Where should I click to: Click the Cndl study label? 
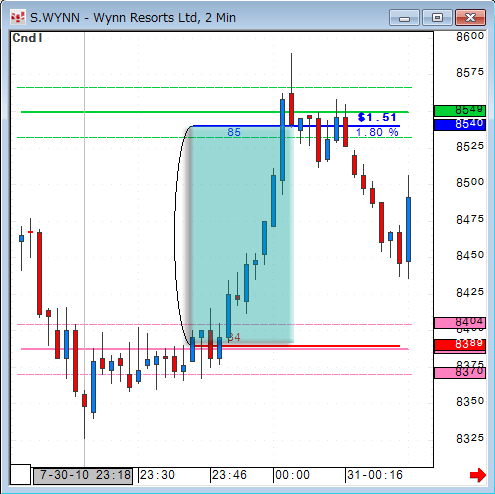click(27, 38)
